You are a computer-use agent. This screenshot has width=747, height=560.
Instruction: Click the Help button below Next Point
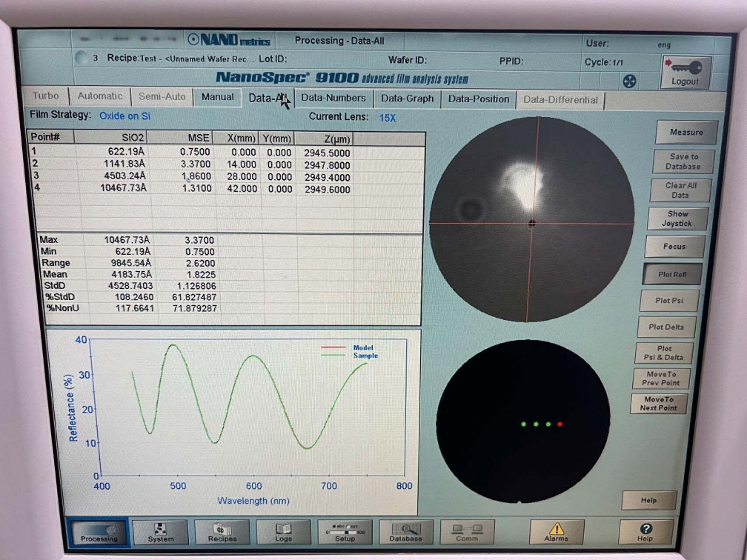(x=649, y=500)
